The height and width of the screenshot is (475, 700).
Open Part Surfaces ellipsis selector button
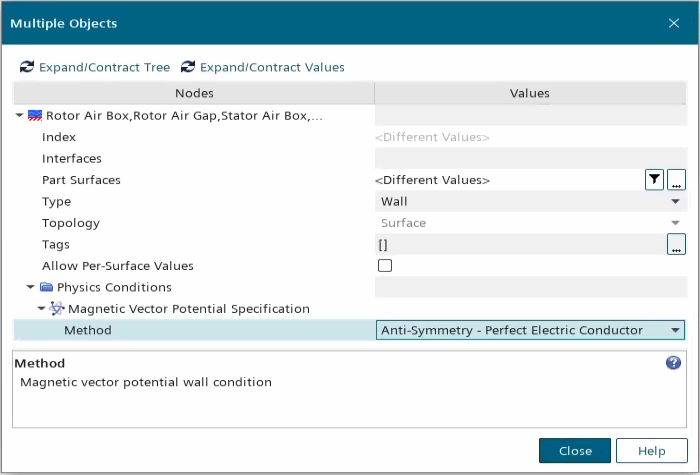click(x=677, y=180)
